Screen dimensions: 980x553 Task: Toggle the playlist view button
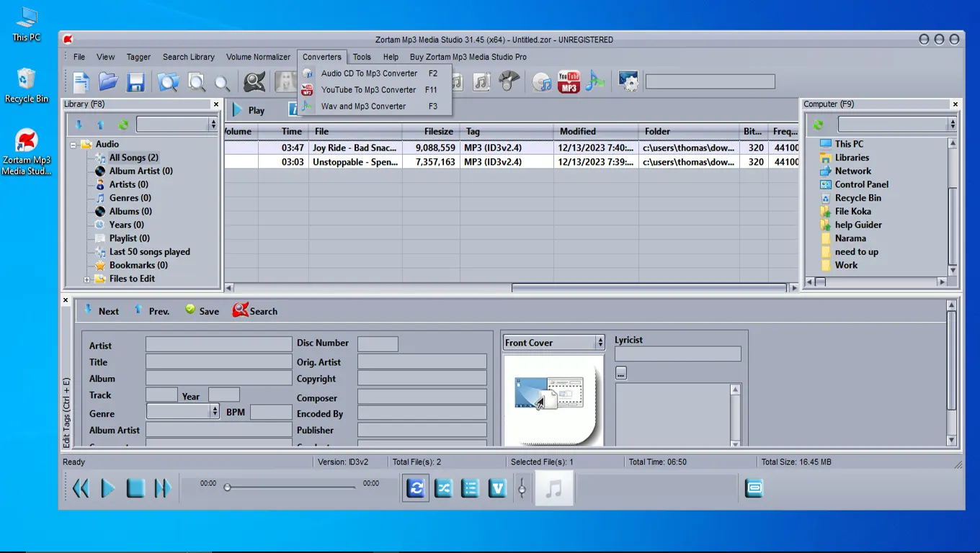(471, 488)
